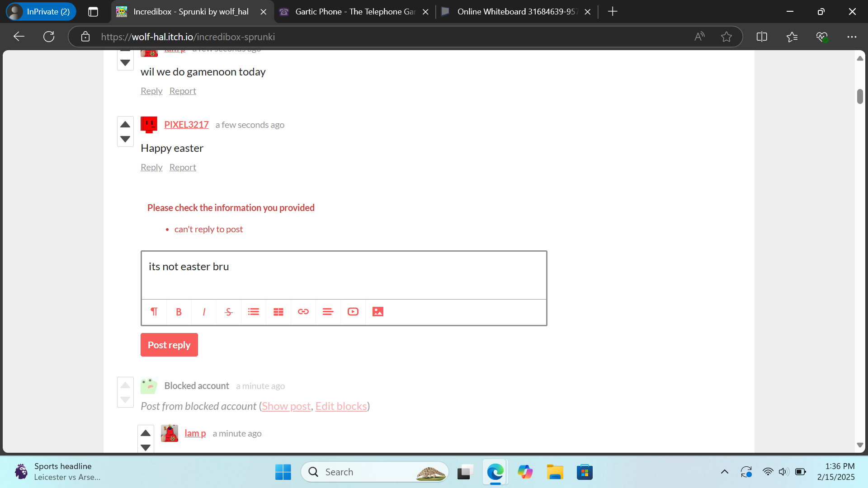The image size is (868, 488).
Task: Open text alignment option in editor
Action: (x=328, y=312)
